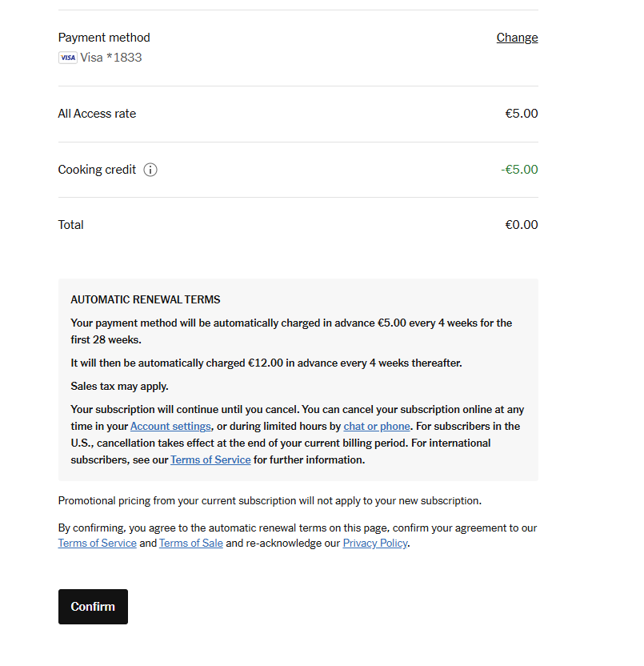Open the Account settings link
Viewport: 644px width, 666px height.
[x=170, y=427]
